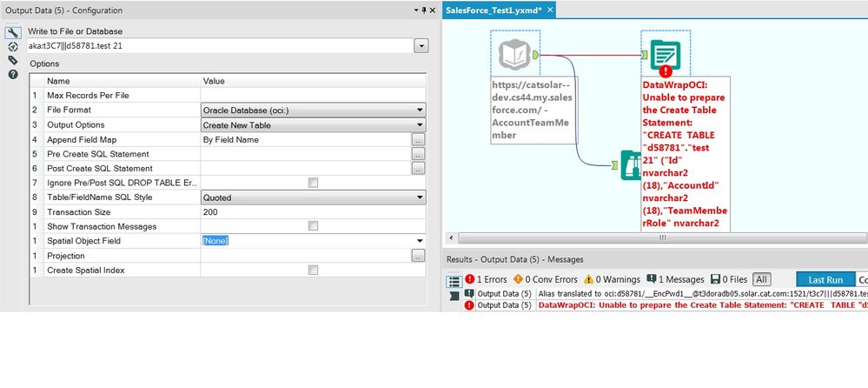
Task: Show All result messages
Action: [x=761, y=279]
